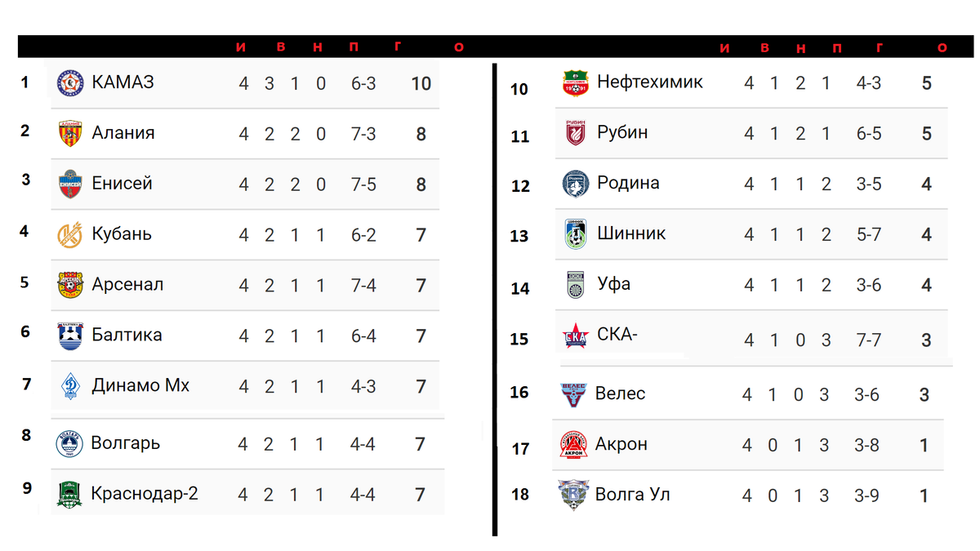Click the СКА- red star logo

point(576,336)
